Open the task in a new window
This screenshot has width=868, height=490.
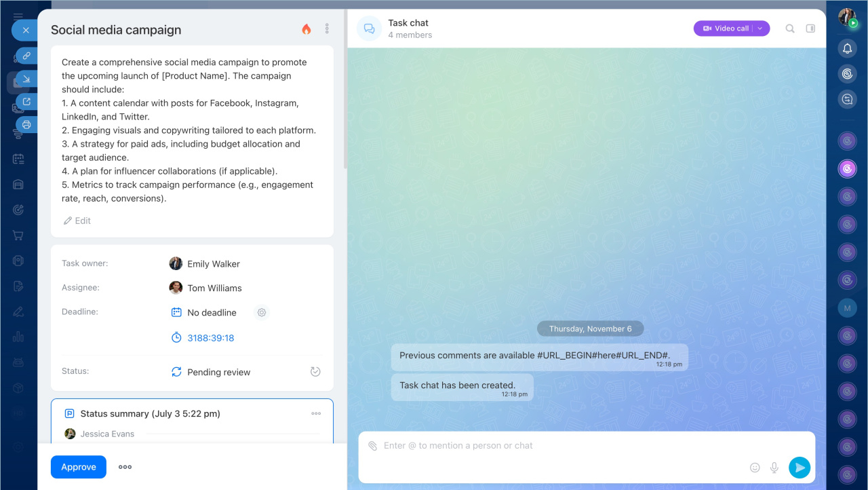(x=27, y=102)
